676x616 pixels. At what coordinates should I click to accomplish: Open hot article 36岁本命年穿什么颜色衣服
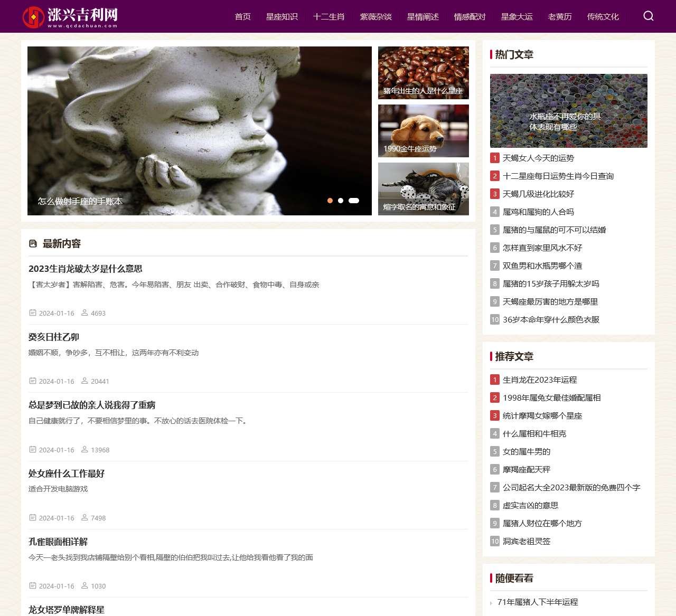tap(551, 319)
